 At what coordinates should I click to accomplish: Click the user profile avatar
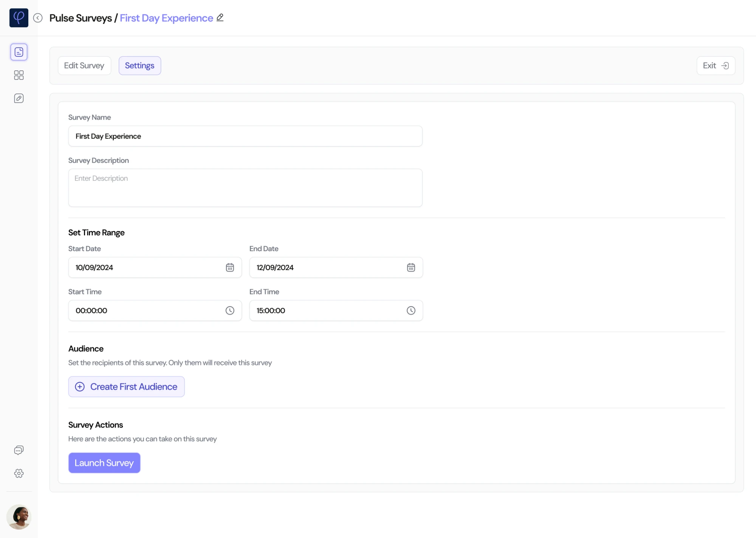point(19,517)
